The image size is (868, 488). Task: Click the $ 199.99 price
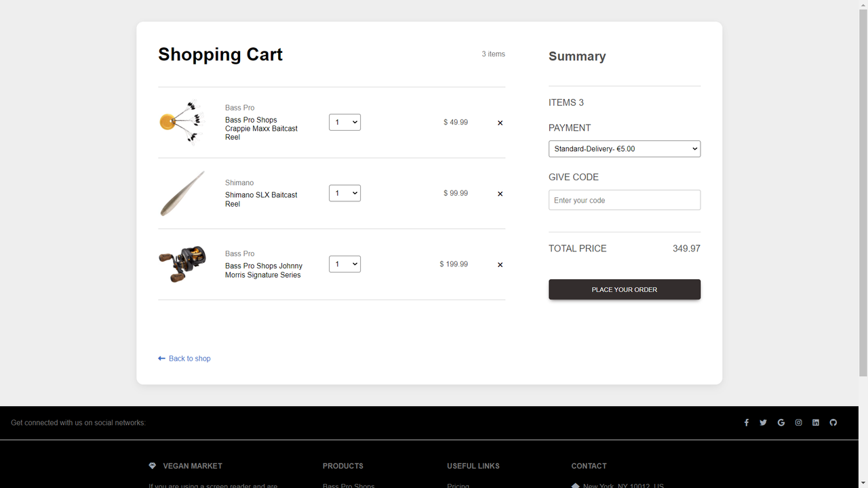point(454,264)
